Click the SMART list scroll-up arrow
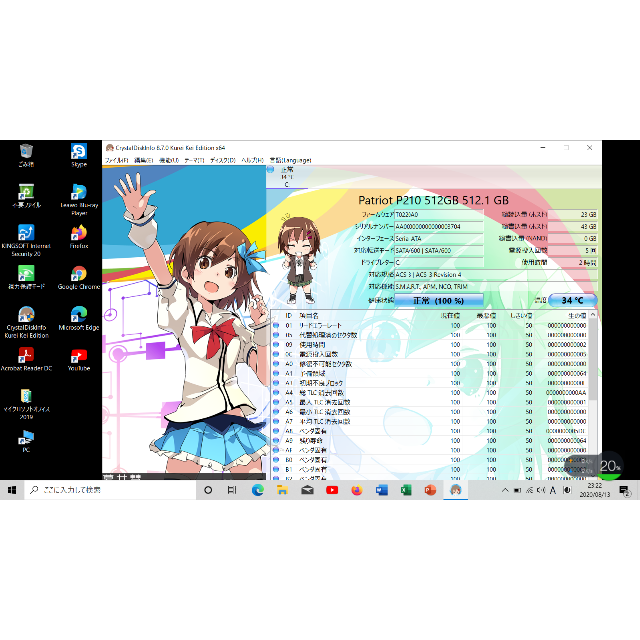640x640 pixels. coord(593,315)
